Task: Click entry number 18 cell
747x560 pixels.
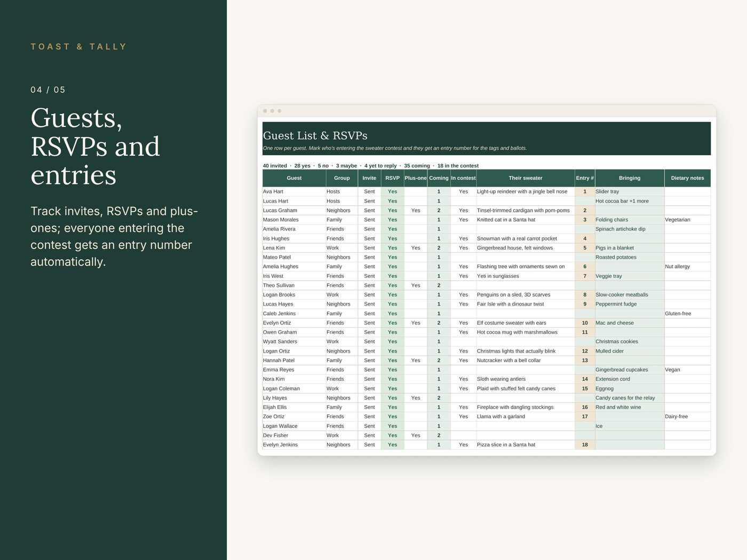Action: pyautogui.click(x=585, y=445)
